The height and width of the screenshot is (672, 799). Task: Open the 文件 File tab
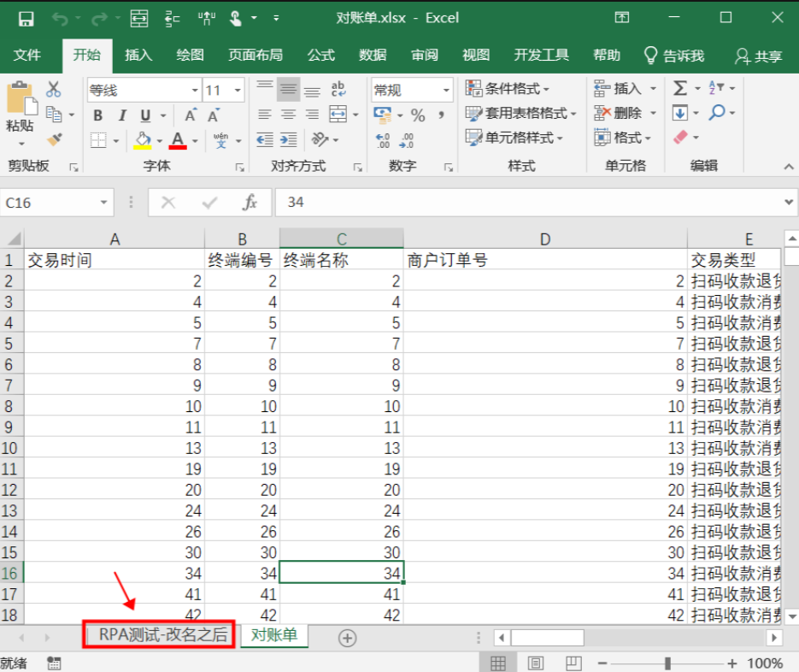tap(26, 55)
